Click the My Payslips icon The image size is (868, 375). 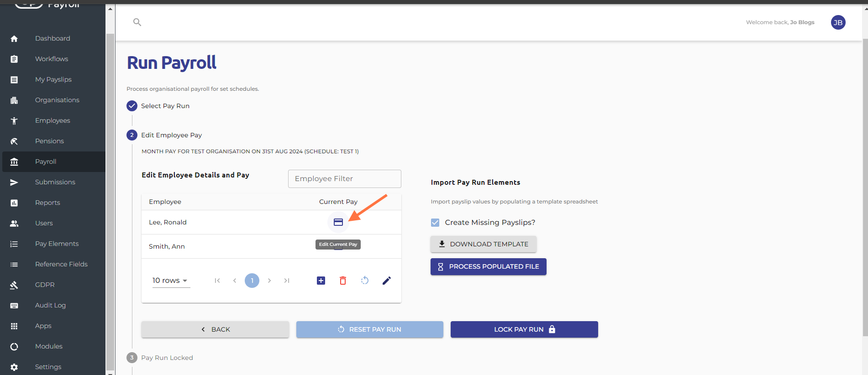pyautogui.click(x=14, y=80)
